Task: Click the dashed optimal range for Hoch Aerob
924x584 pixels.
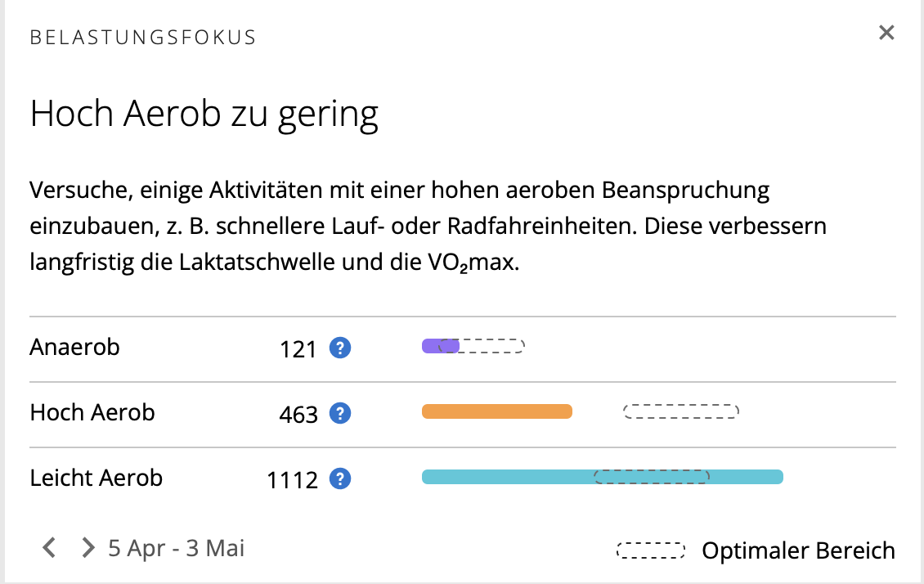Action: [x=680, y=411]
